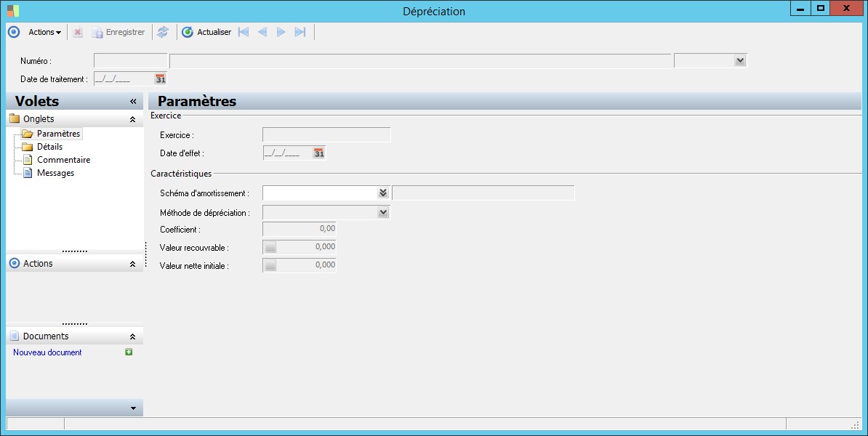
Task: Click the red delete icon in toolbar
Action: [78, 32]
